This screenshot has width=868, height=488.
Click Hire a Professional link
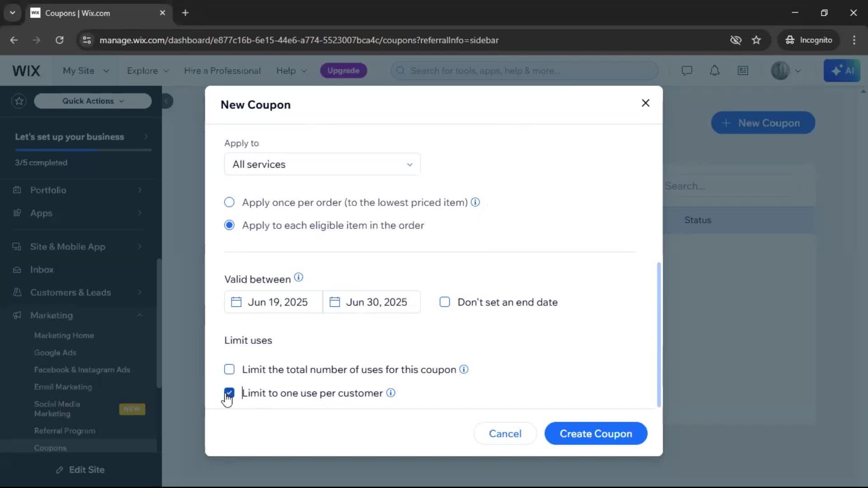tap(222, 70)
